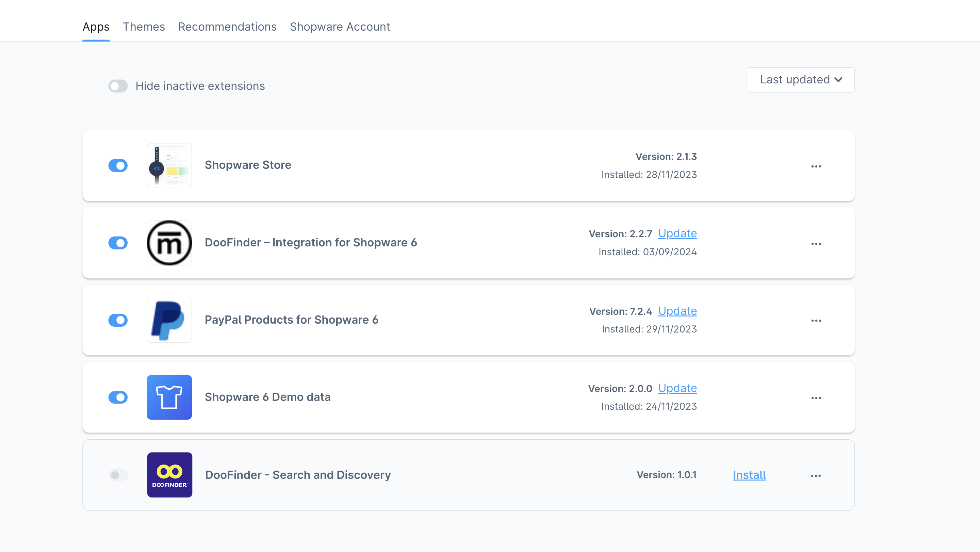This screenshot has height=552, width=980.
Task: Select the Apps tab
Action: point(96,27)
